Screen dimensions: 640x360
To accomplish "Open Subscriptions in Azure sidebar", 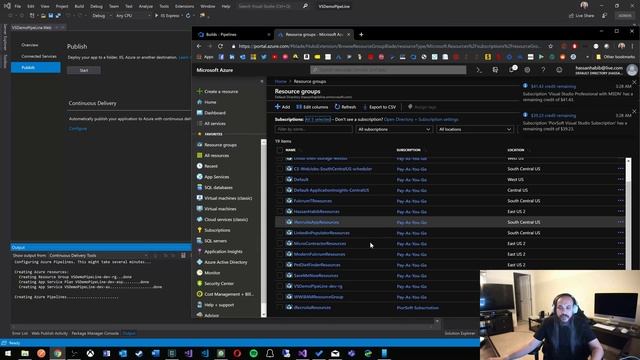I will [x=213, y=230].
